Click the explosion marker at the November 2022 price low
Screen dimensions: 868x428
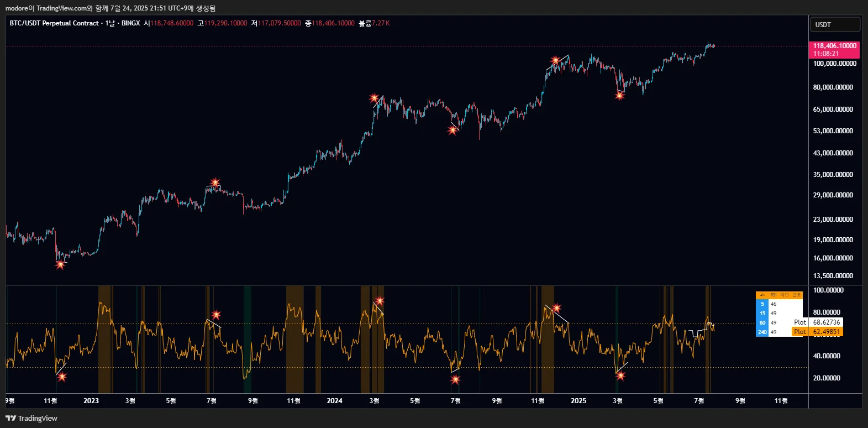tap(60, 264)
